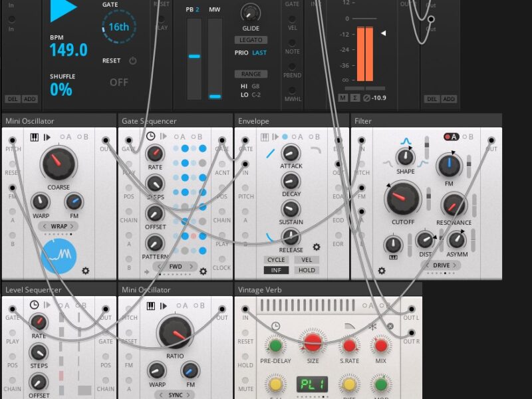Click the Vintage Verb PL1 algorithm display
The height and width of the screenshot is (399, 532).
[312, 384]
